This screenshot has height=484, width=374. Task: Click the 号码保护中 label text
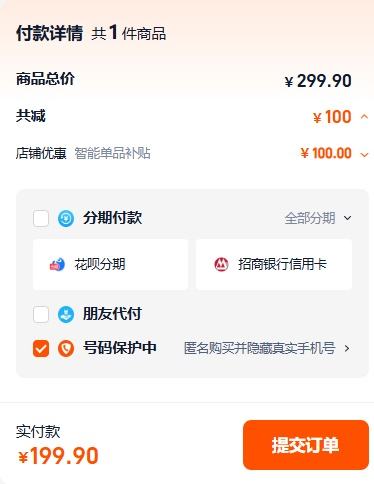click(120, 348)
